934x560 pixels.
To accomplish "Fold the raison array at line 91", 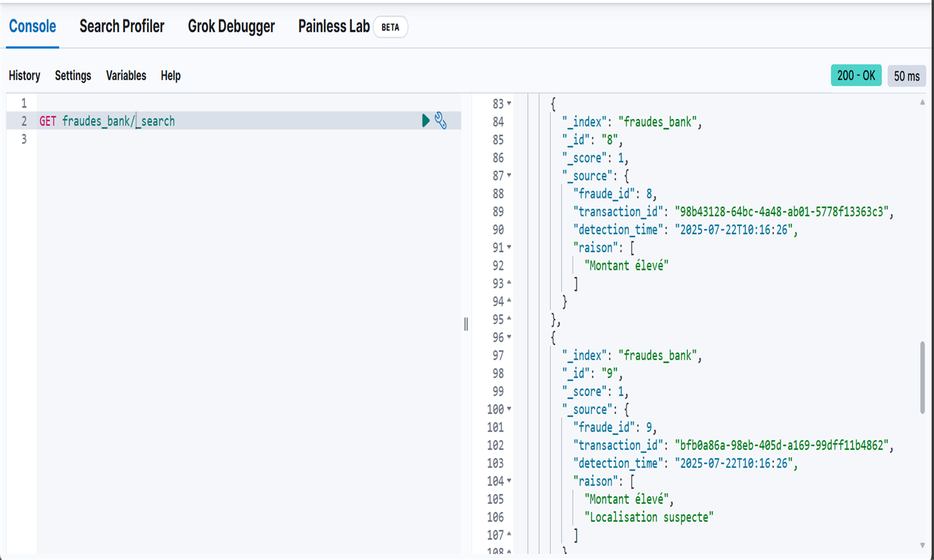I will (x=509, y=247).
